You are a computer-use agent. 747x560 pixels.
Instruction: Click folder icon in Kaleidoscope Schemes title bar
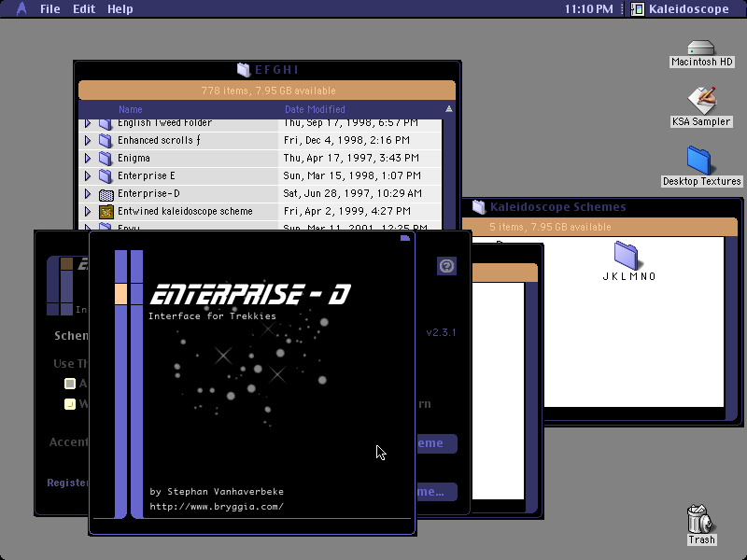point(479,206)
